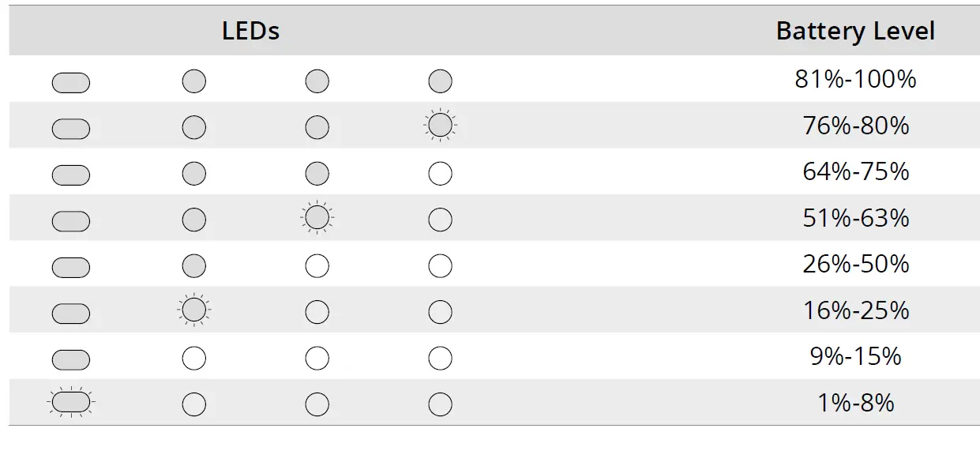Click the first round LED in the 26%-50% row
Screen dimensions: 980x451
point(194,265)
